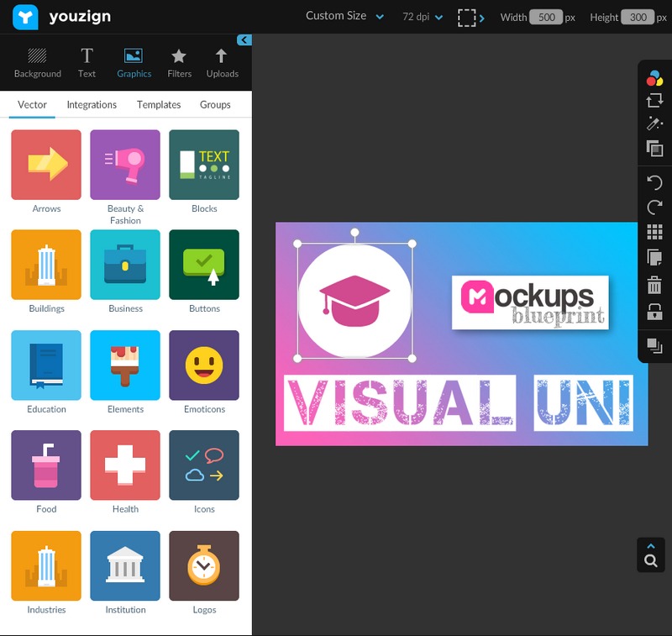Open the 72 dpi dropdown
The image size is (672, 636).
point(423,17)
